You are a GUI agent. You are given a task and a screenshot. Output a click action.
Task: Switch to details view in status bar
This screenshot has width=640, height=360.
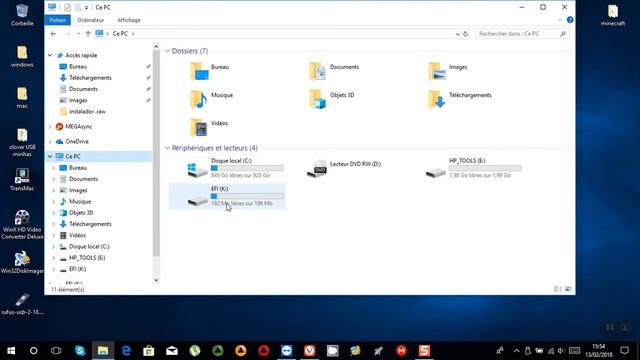558,289
